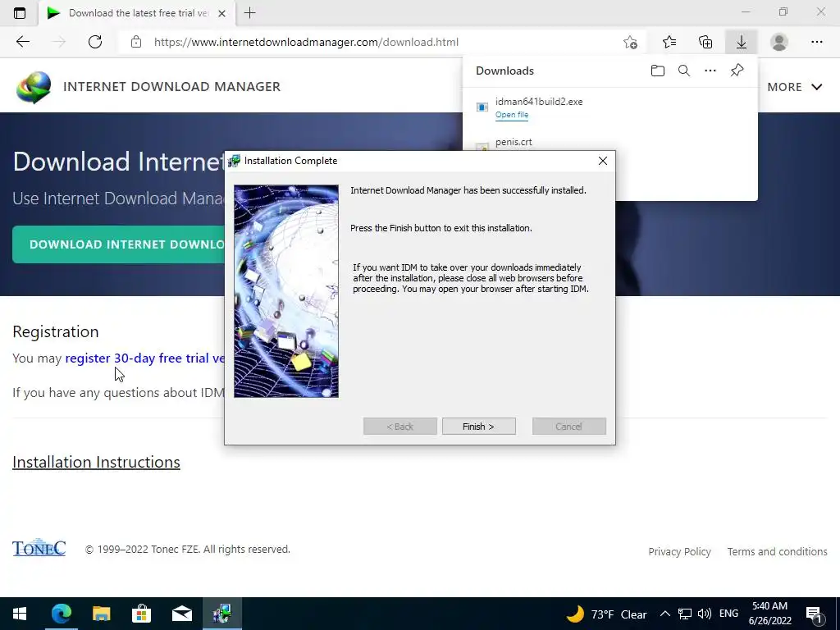840x630 pixels.
Task: Close the Installation Complete dialog
Action: coord(603,161)
